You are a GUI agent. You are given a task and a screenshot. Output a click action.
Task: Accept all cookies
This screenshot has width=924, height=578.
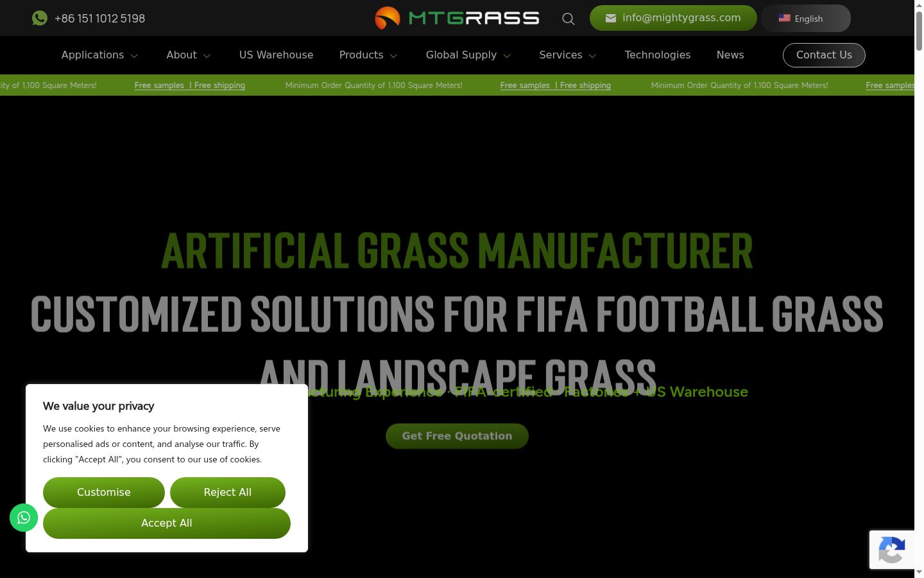coord(167,523)
